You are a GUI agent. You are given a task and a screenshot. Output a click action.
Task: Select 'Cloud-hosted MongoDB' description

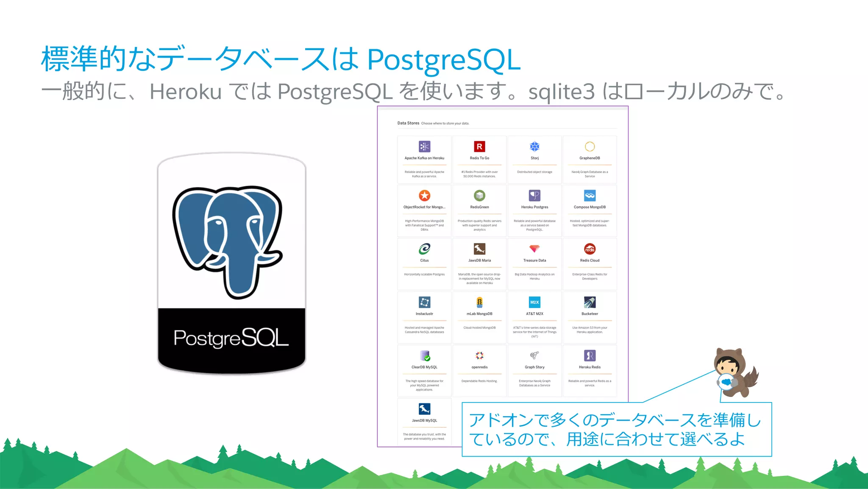pyautogui.click(x=479, y=328)
